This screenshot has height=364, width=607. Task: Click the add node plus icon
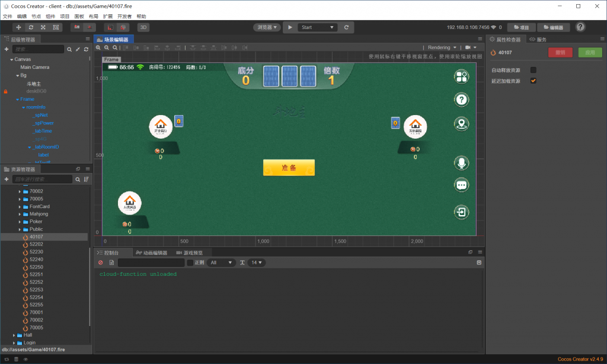(7, 49)
